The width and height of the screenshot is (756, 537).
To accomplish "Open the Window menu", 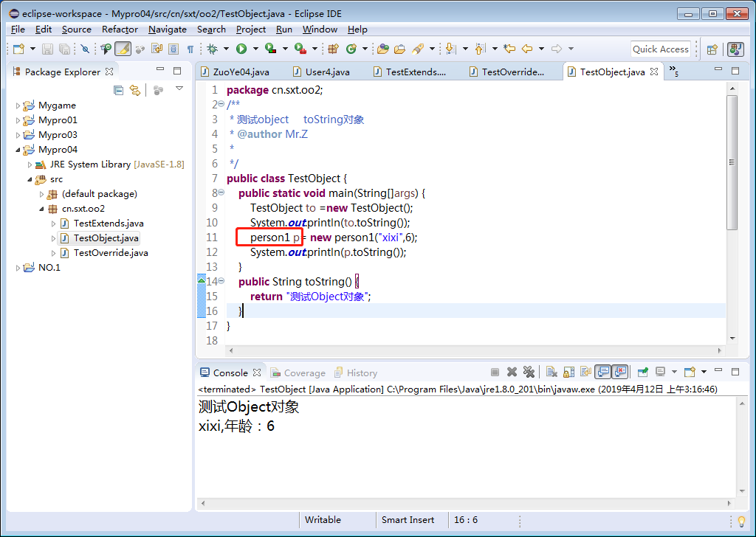I will tap(320, 30).
